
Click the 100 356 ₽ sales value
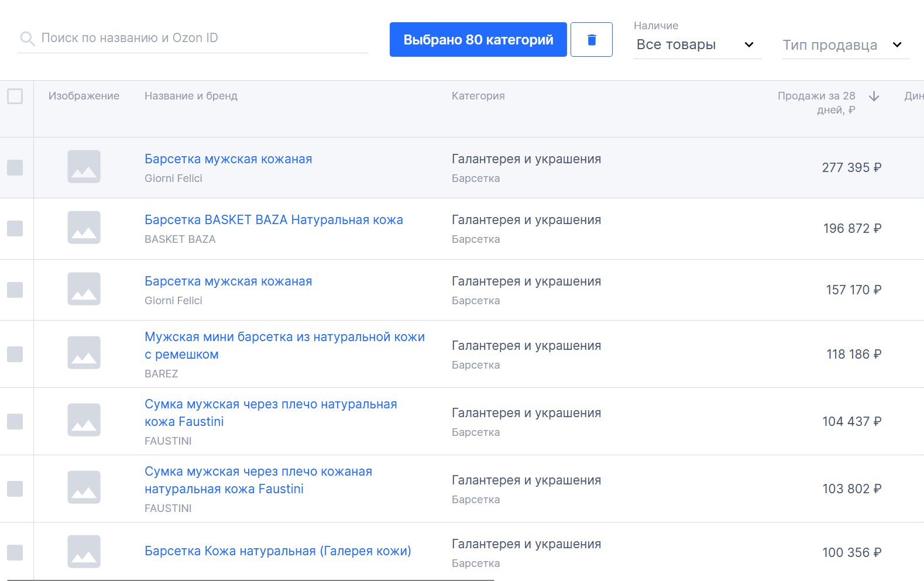tap(852, 553)
